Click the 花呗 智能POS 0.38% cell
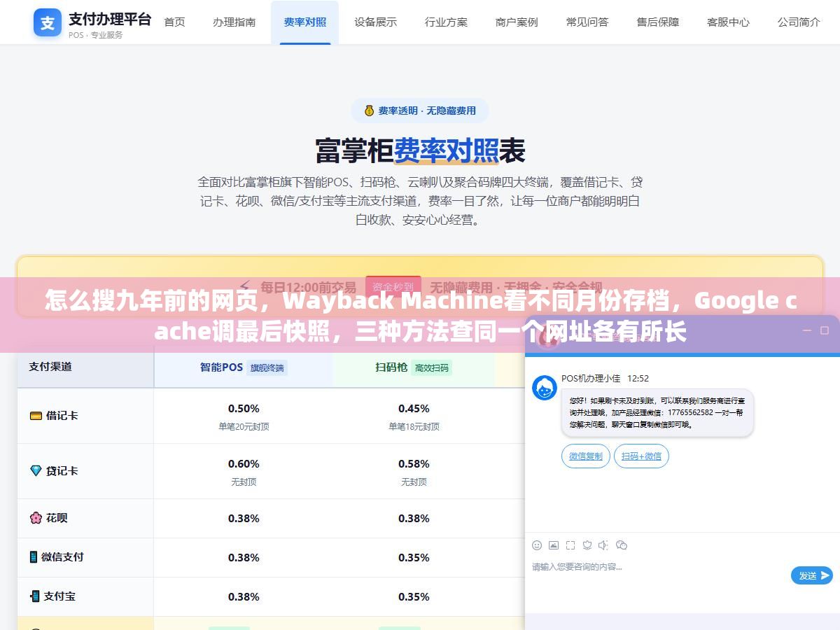 tap(244, 519)
